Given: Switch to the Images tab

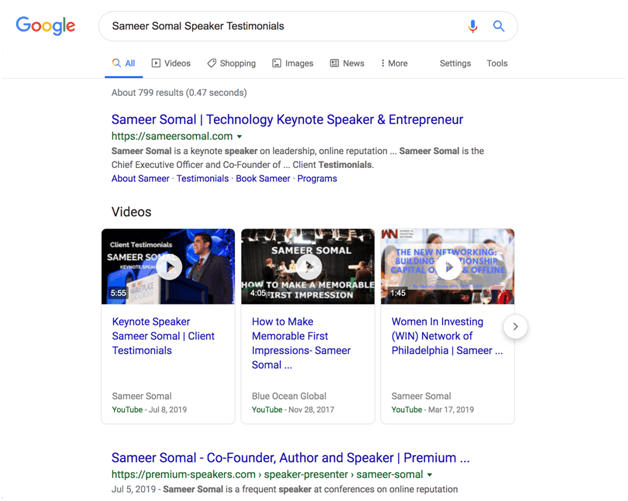Looking at the screenshot, I should [x=293, y=63].
